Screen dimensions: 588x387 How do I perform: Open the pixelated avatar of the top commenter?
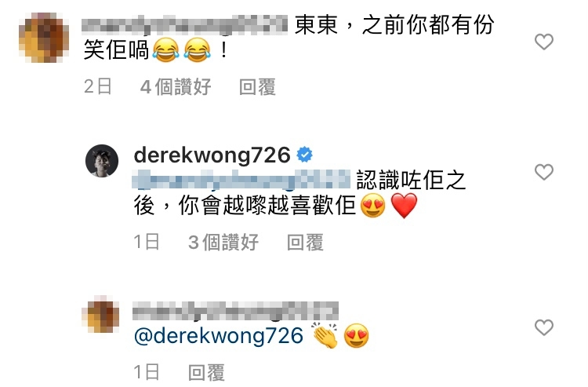(44, 38)
